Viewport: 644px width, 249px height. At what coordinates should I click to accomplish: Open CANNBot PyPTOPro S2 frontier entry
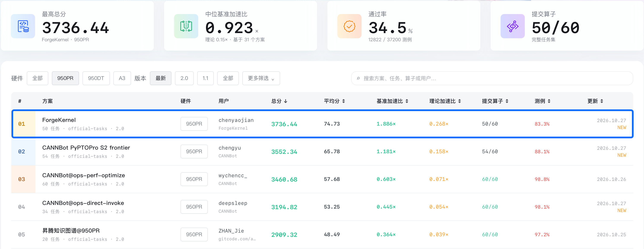tap(86, 148)
